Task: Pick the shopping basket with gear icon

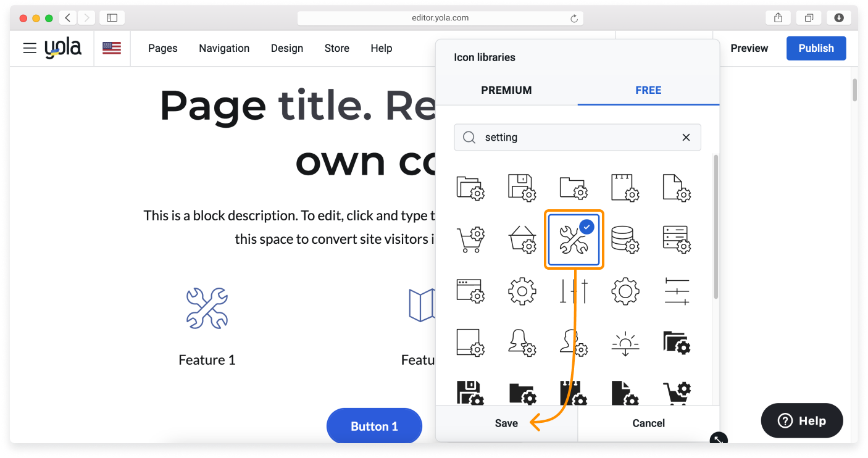Action: point(522,239)
